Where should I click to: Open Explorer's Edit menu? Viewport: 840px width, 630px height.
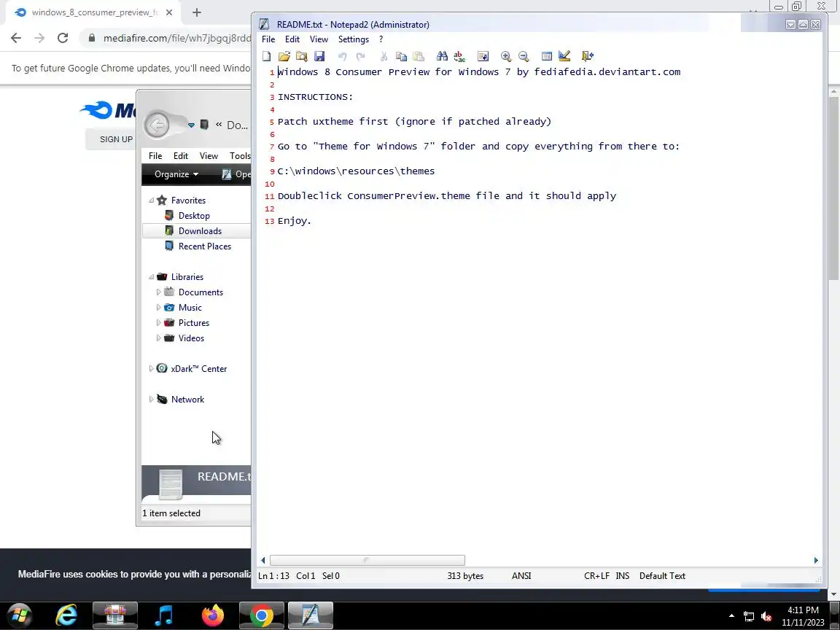pyautogui.click(x=181, y=156)
